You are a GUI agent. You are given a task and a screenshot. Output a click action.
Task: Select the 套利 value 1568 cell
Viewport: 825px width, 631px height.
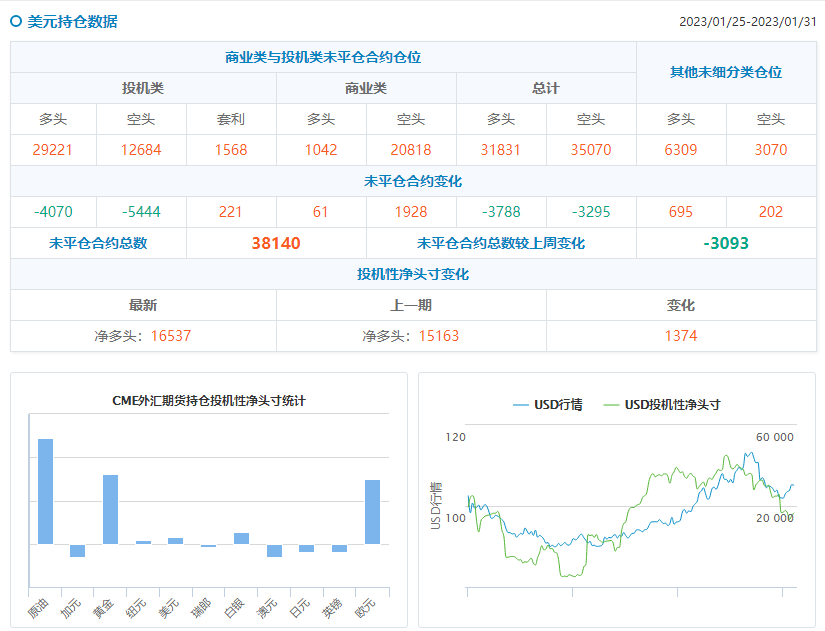(231, 150)
